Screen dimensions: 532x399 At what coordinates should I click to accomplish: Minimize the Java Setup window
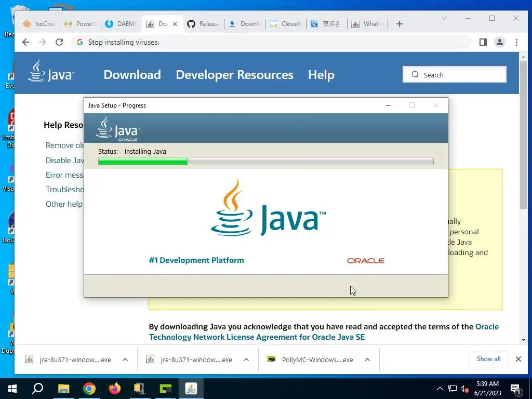click(389, 105)
